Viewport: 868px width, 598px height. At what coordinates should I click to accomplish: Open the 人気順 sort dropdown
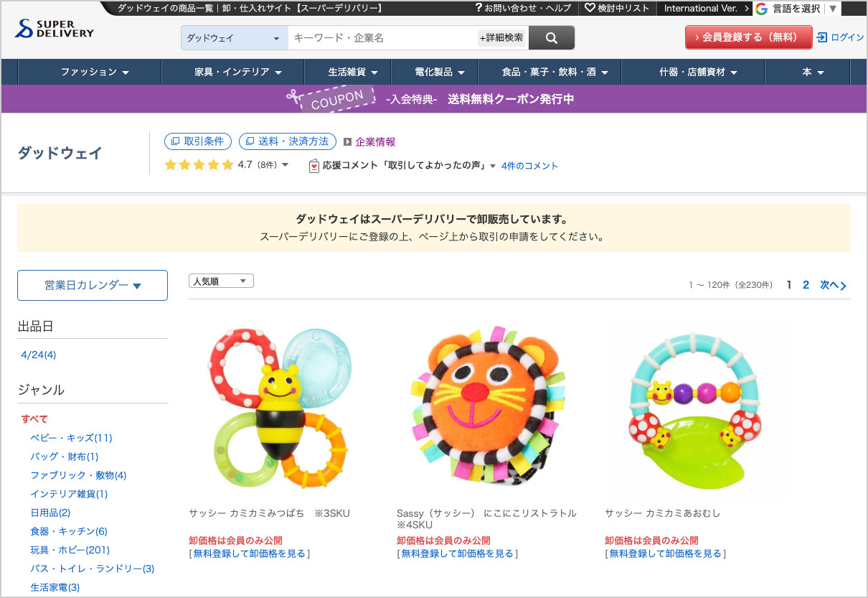221,281
